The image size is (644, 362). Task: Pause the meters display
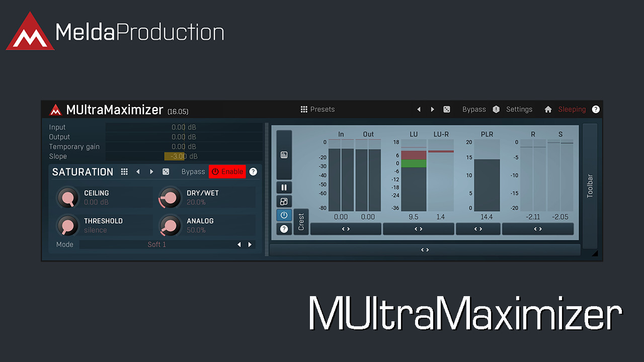coord(284,188)
